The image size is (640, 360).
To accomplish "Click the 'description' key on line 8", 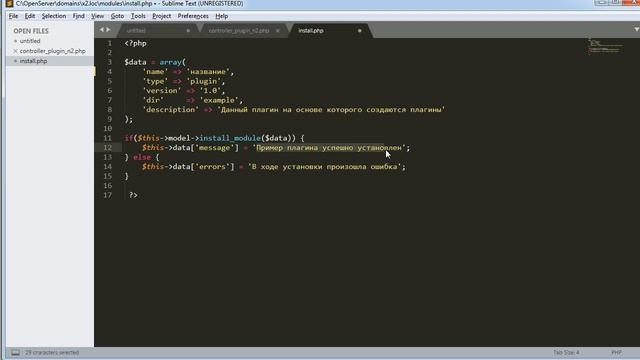I will coord(171,109).
